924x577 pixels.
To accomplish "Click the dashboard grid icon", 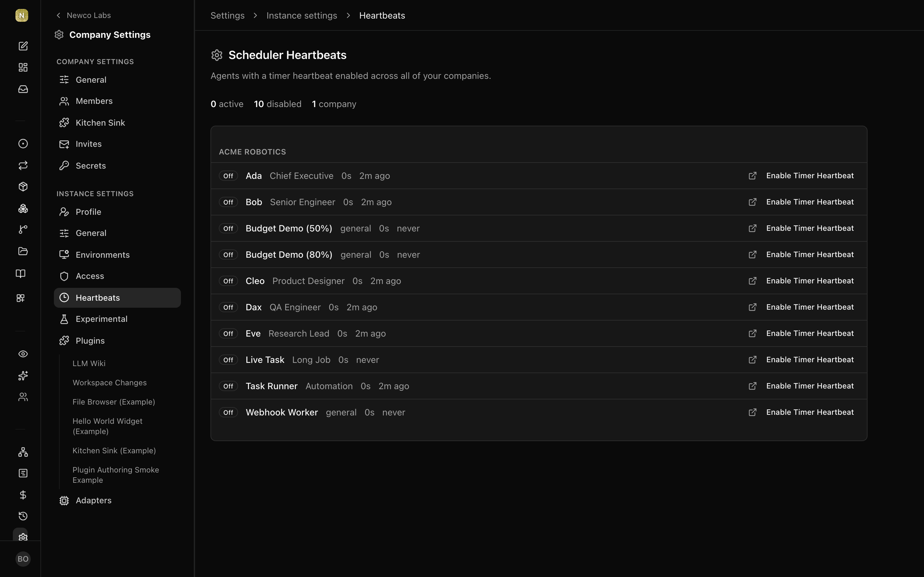I will (23, 67).
